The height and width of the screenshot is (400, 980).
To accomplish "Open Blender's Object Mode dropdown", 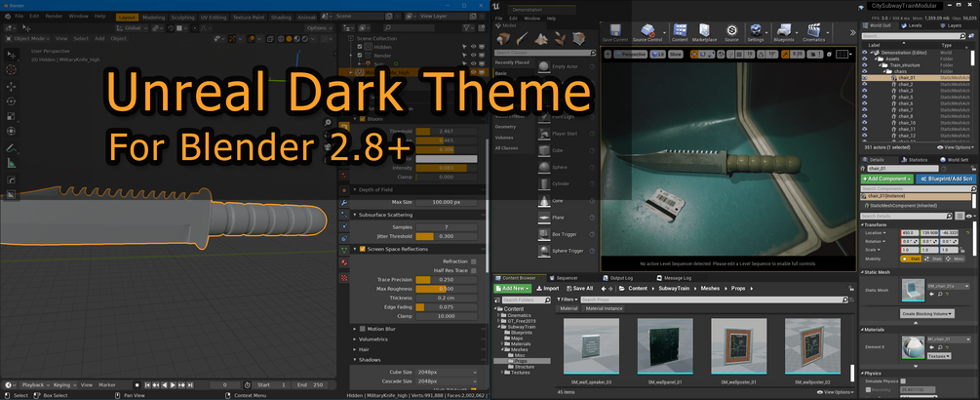I will [27, 38].
